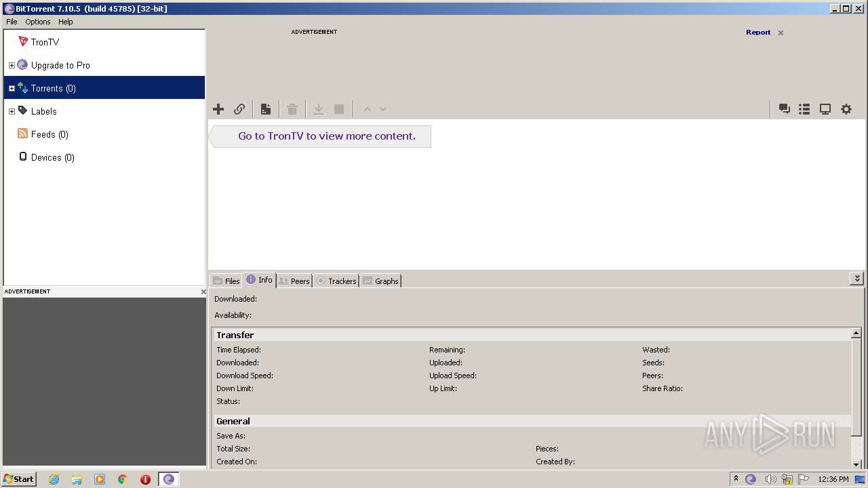Open the File menu
868x488 pixels.
click(x=12, y=22)
